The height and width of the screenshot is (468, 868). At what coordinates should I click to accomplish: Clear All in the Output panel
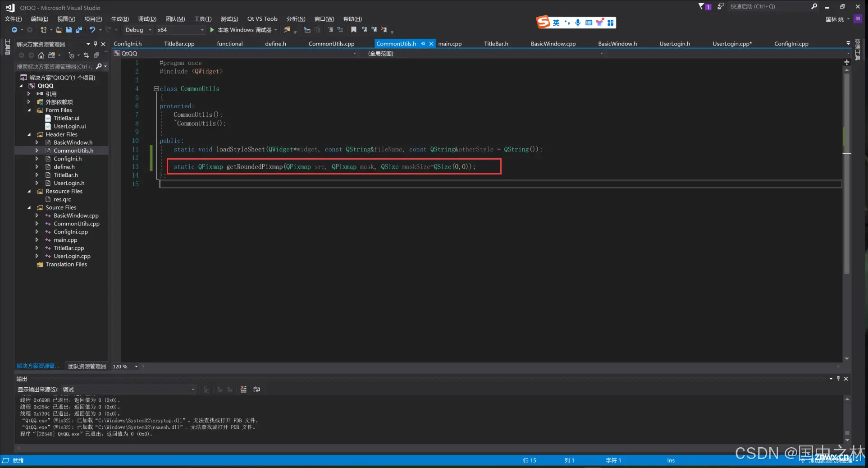pyautogui.click(x=243, y=389)
